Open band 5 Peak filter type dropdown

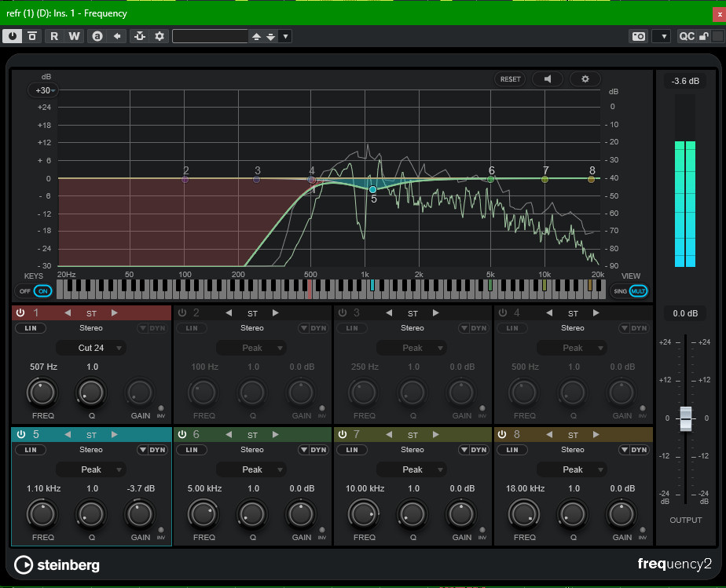point(91,469)
